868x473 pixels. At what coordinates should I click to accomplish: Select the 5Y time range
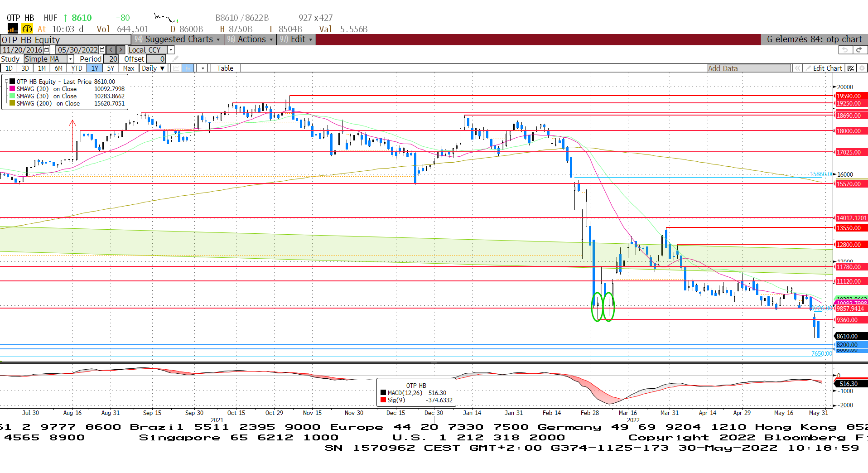111,68
